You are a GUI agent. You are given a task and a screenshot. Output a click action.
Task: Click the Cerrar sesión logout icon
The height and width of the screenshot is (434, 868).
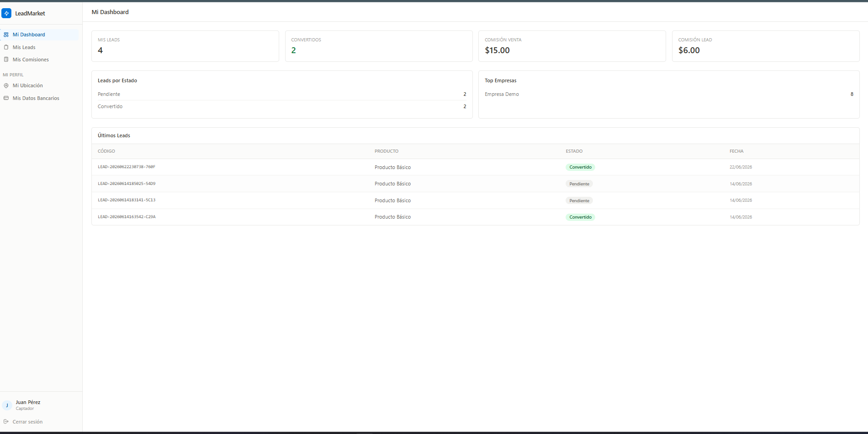(6, 422)
